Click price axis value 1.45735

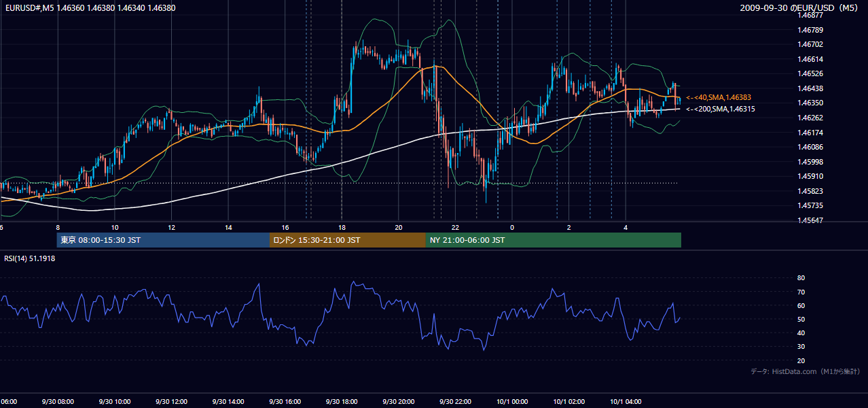point(810,205)
